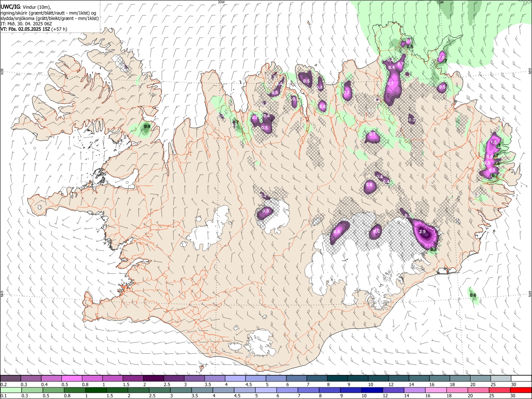This screenshot has height=399, width=532.
Task: Pick the medium green 0.5 swatch in lower scale
Action: [x=53, y=390]
